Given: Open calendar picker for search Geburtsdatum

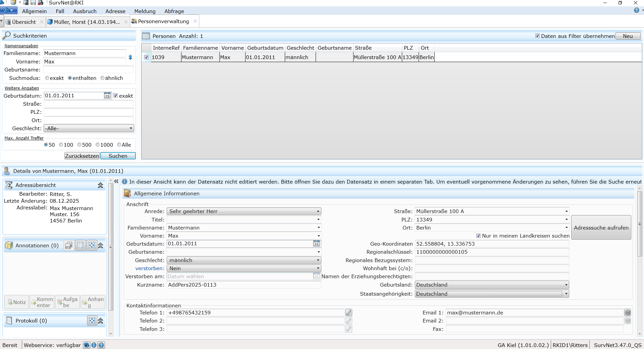Looking at the screenshot, I should [107, 96].
